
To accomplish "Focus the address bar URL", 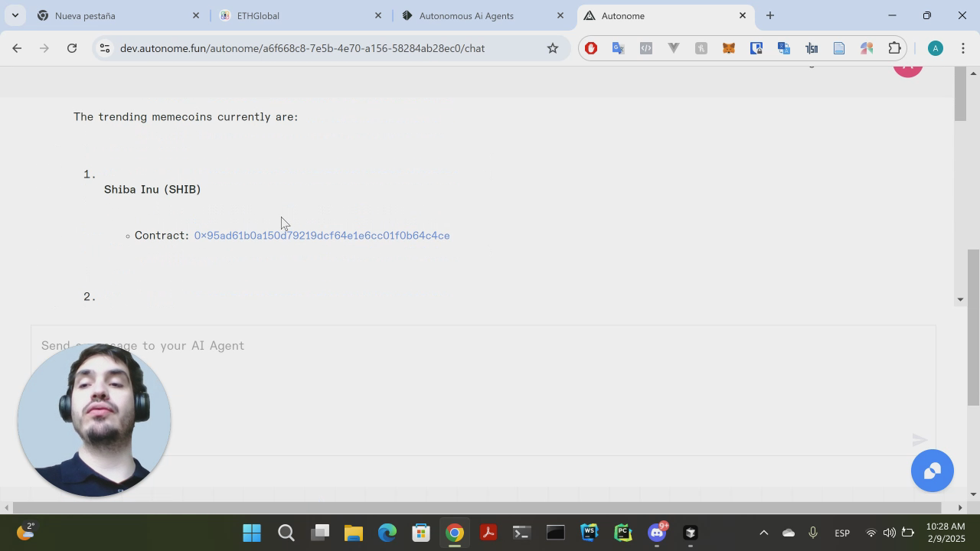I will 302,48.
